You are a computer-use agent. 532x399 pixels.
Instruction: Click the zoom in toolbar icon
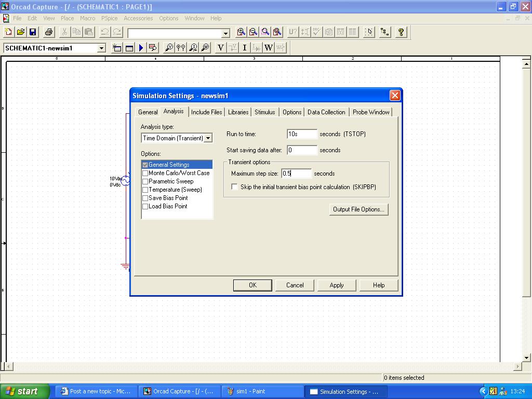click(241, 32)
